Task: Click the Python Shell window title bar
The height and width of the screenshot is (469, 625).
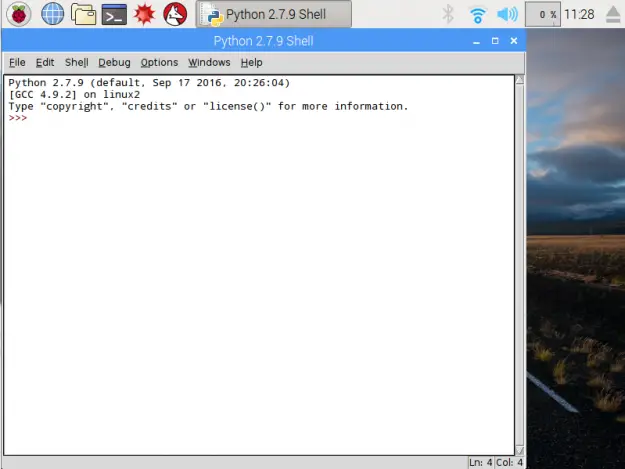Action: [263, 41]
